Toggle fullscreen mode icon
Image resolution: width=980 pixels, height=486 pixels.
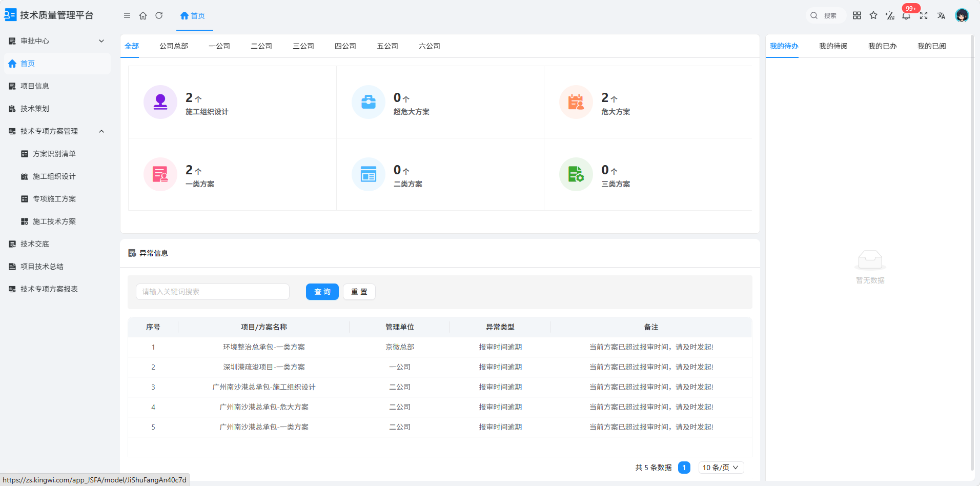point(924,15)
